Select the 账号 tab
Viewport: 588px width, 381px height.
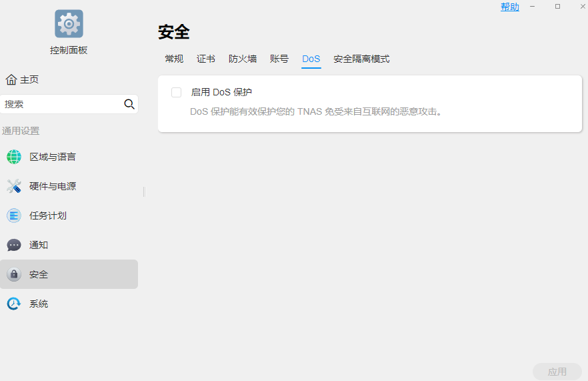pos(279,59)
